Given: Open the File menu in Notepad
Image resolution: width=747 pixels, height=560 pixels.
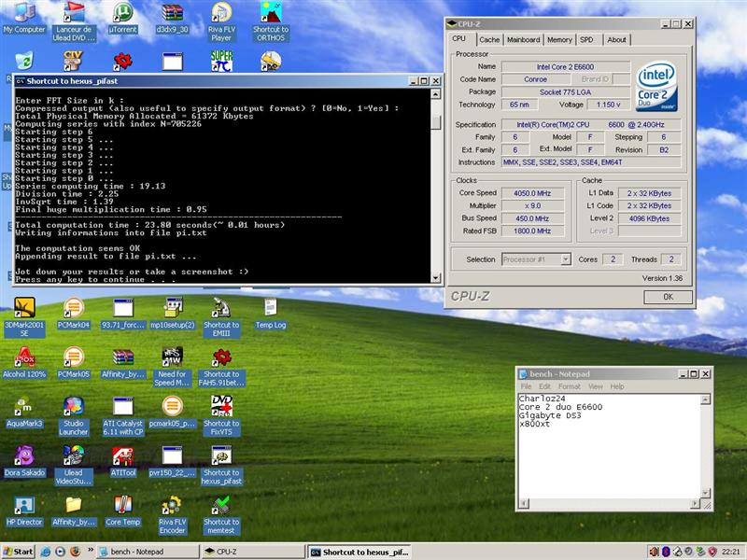Looking at the screenshot, I should click(526, 386).
